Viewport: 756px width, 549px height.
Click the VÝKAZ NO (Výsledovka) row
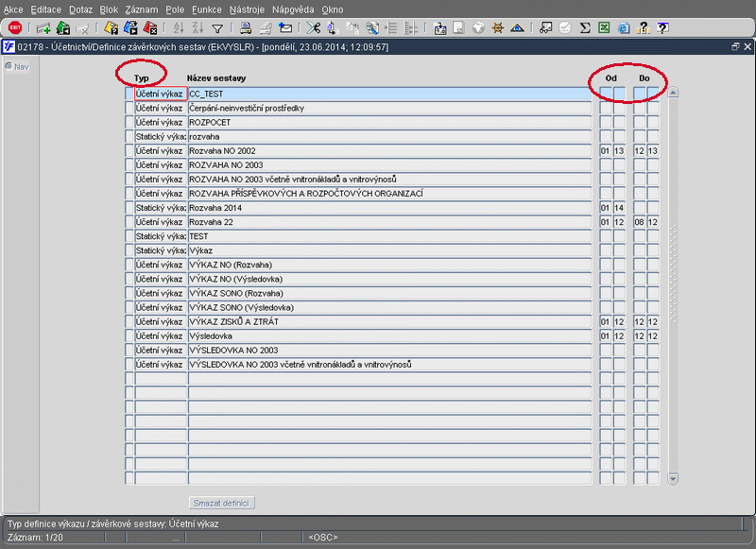(389, 279)
